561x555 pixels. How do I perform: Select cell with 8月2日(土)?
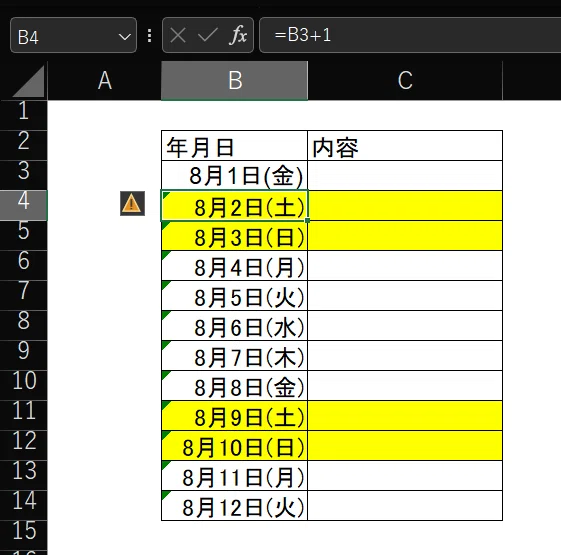(234, 206)
